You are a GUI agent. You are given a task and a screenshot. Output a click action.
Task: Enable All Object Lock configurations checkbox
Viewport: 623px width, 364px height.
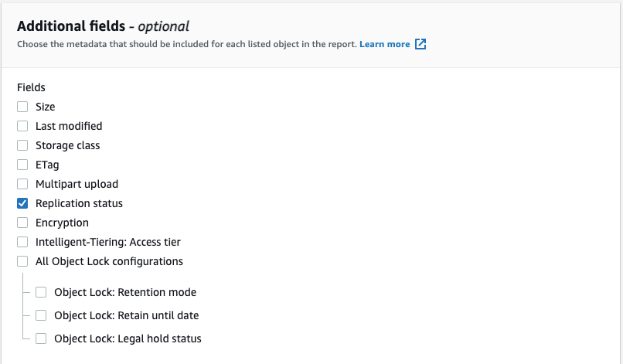click(22, 261)
